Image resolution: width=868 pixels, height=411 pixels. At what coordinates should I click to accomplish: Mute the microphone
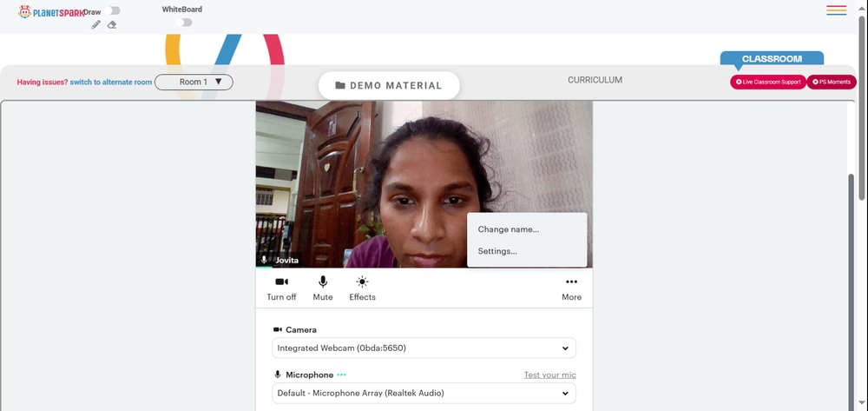point(323,288)
